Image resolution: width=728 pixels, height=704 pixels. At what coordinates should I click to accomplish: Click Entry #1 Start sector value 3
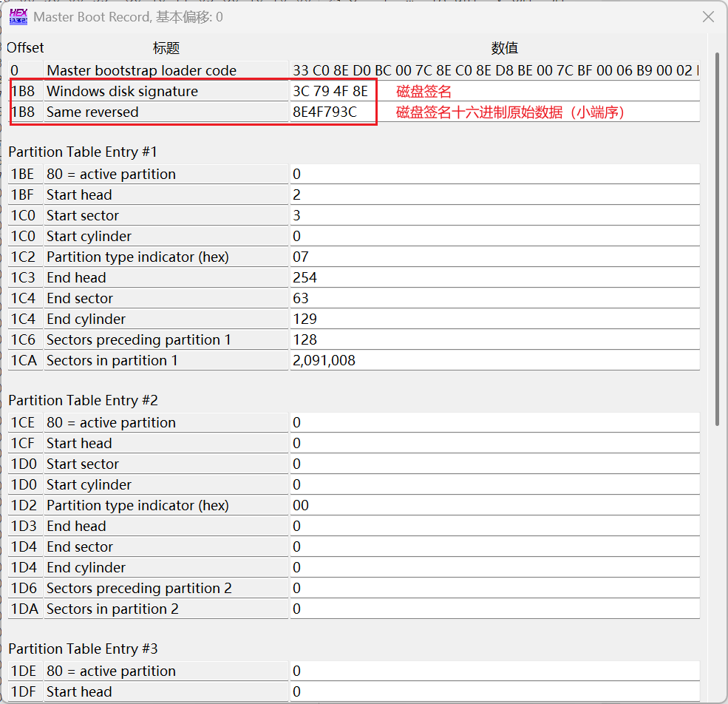[x=494, y=216]
